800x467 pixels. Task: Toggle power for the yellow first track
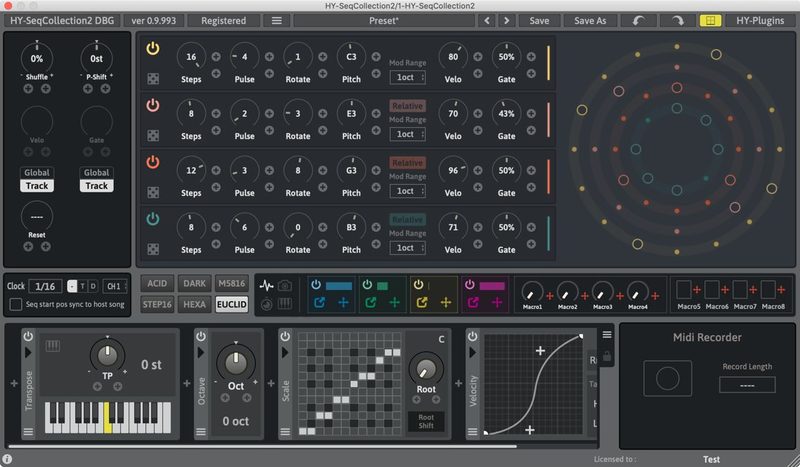pos(153,48)
